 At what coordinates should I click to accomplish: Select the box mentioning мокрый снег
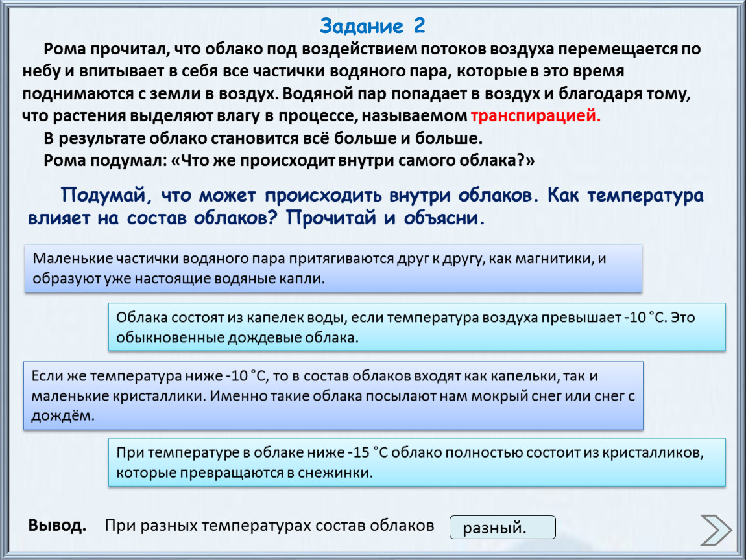(x=333, y=395)
